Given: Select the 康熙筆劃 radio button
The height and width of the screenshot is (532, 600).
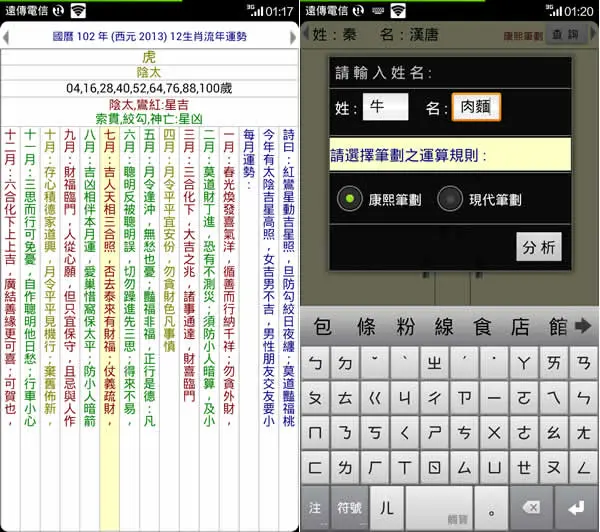Looking at the screenshot, I should click(x=349, y=199).
